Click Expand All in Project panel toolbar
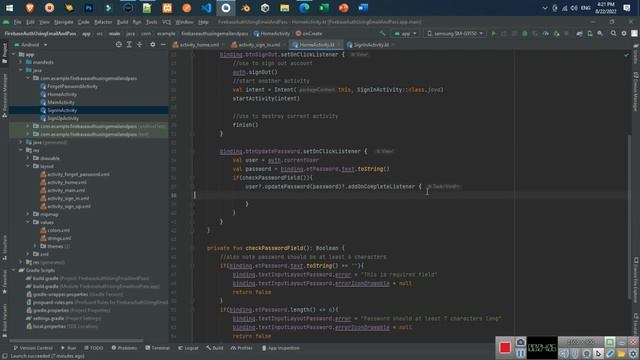The height and width of the screenshot is (360, 640). (129, 44)
